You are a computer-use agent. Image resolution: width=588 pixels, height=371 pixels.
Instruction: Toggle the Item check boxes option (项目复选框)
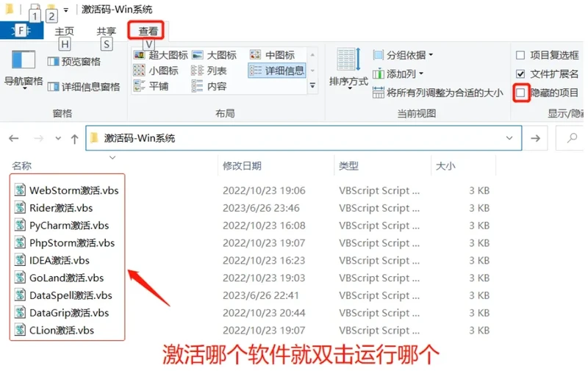[x=520, y=55]
